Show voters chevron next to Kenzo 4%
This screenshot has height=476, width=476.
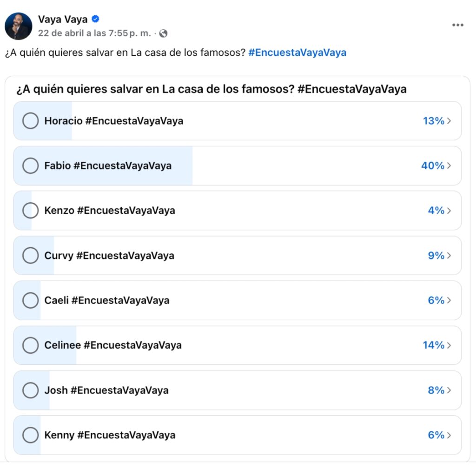click(x=449, y=211)
